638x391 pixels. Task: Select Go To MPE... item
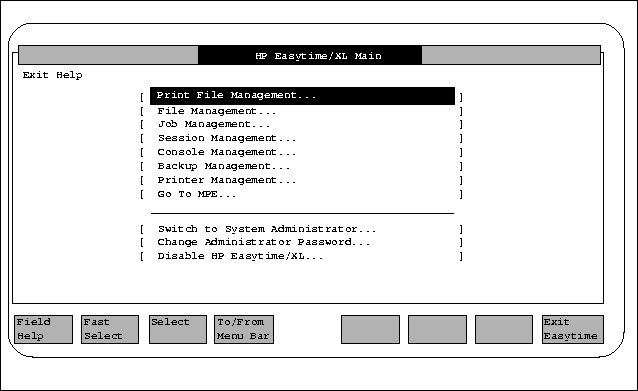click(x=197, y=194)
